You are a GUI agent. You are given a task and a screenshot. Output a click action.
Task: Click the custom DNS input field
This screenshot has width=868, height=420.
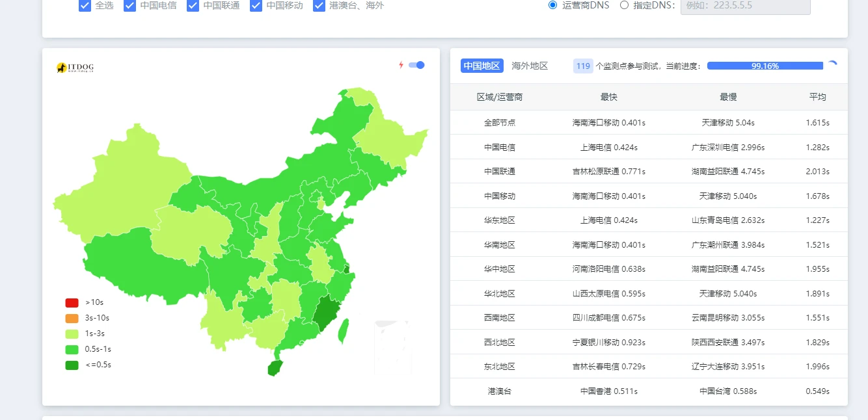tap(745, 6)
